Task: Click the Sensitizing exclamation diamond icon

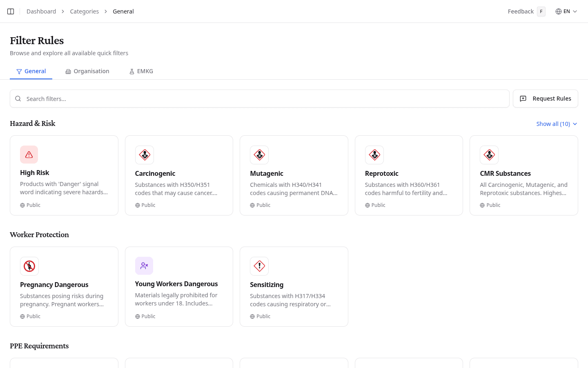Action: (259, 266)
